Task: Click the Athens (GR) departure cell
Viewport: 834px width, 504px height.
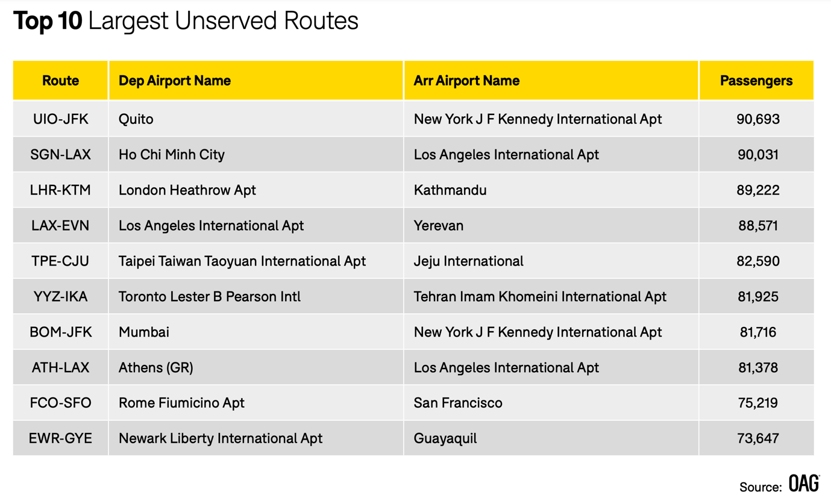Action: click(x=156, y=368)
